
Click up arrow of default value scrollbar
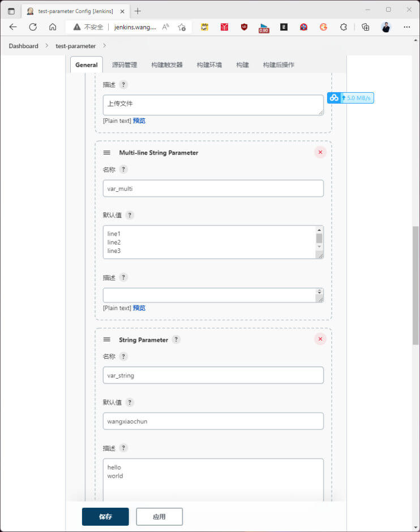pyautogui.click(x=319, y=230)
